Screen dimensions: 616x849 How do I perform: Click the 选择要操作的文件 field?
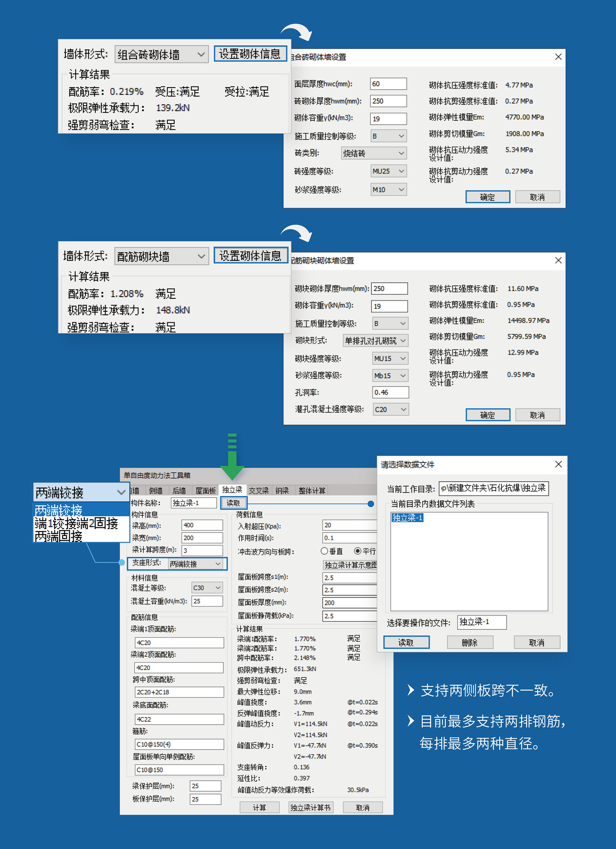tap(482, 622)
